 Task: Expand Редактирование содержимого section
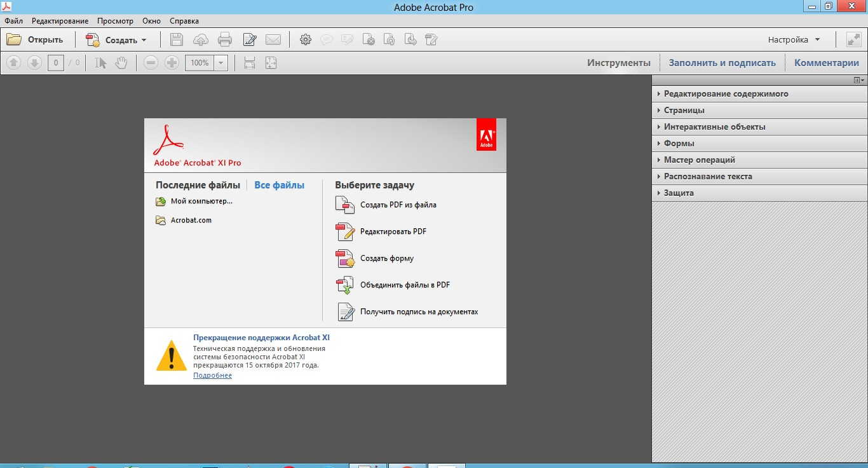[760, 93]
